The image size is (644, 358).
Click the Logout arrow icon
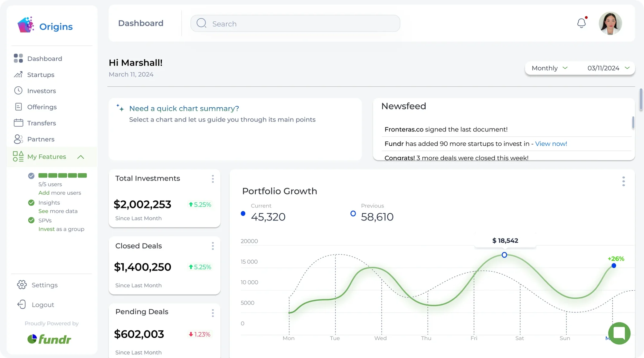(x=22, y=305)
